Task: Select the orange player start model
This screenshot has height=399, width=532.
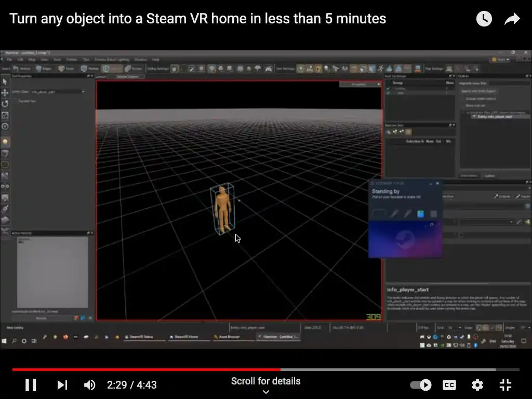Action: pyautogui.click(x=222, y=209)
